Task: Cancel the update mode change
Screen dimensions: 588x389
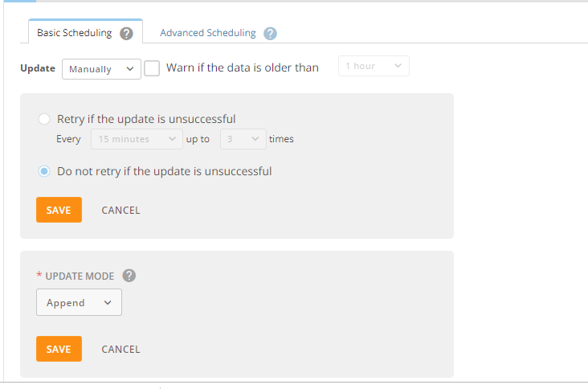Action: click(x=120, y=350)
